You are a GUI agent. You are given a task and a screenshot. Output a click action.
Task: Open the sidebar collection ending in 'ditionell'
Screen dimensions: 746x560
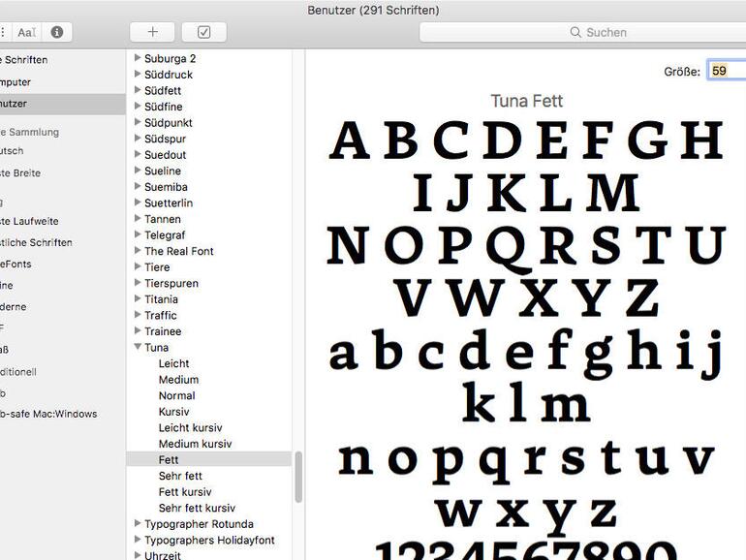(x=18, y=372)
